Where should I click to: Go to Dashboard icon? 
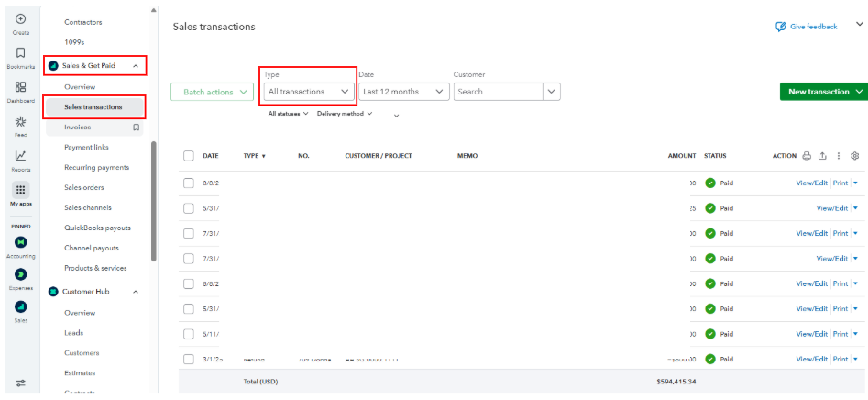[20, 87]
